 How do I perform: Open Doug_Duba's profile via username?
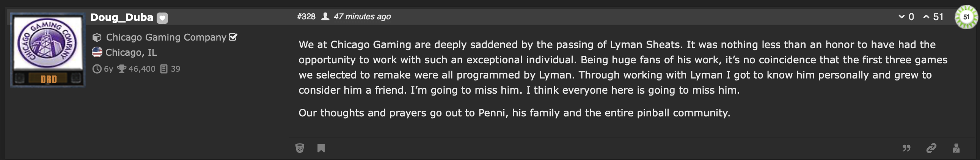coord(122,17)
